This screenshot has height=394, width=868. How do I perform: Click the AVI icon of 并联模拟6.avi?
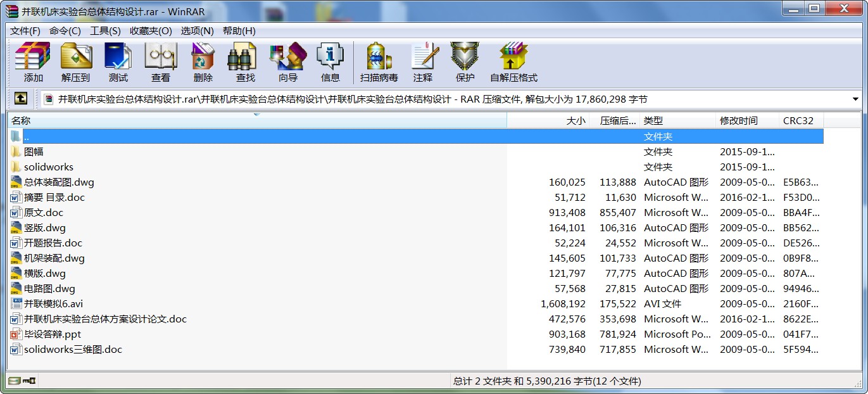tap(16, 303)
